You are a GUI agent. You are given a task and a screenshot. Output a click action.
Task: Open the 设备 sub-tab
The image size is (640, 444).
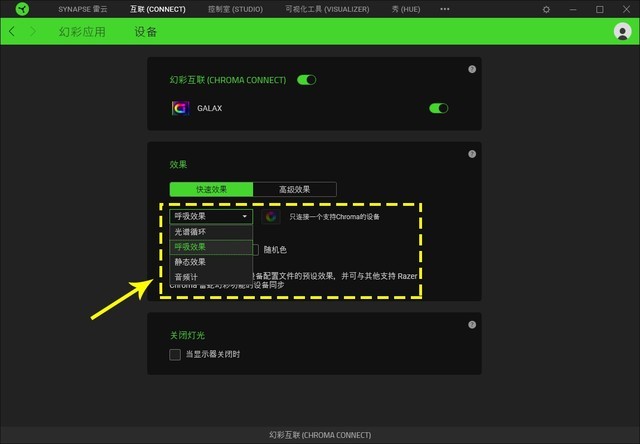coord(146,32)
